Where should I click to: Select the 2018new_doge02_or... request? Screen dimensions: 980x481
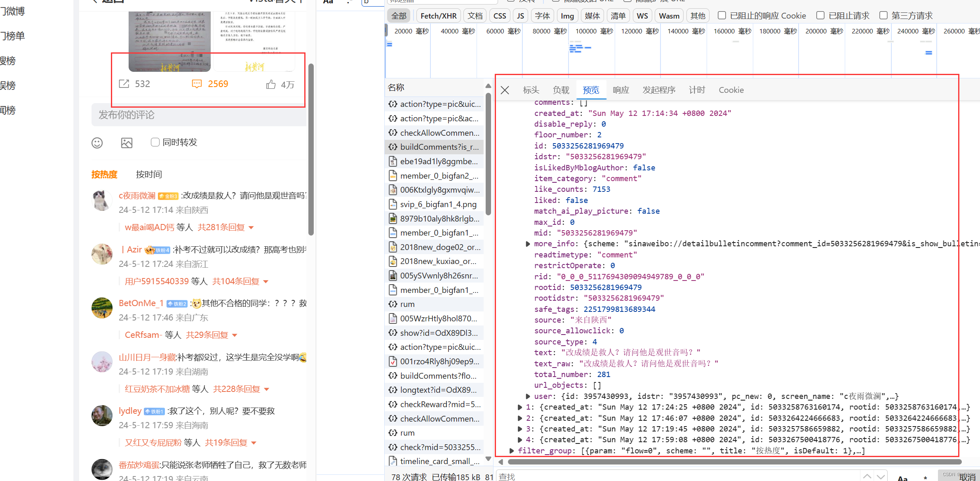tap(434, 247)
